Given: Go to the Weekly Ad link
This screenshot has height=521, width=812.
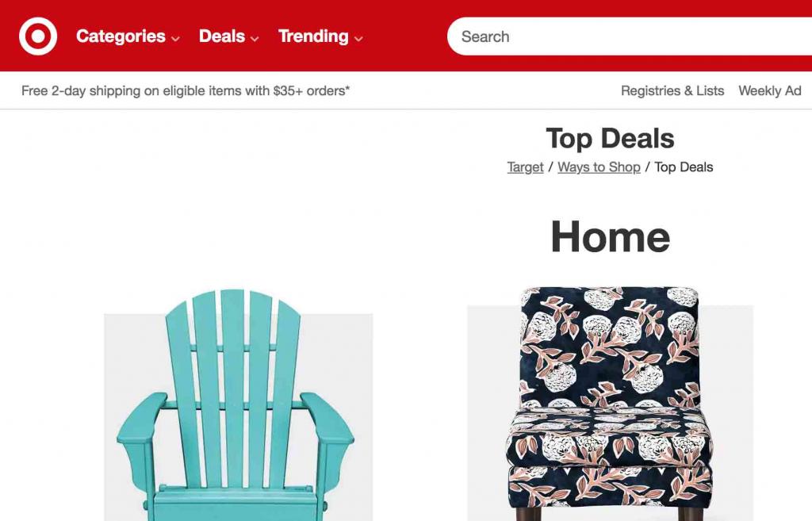Looking at the screenshot, I should [769, 90].
